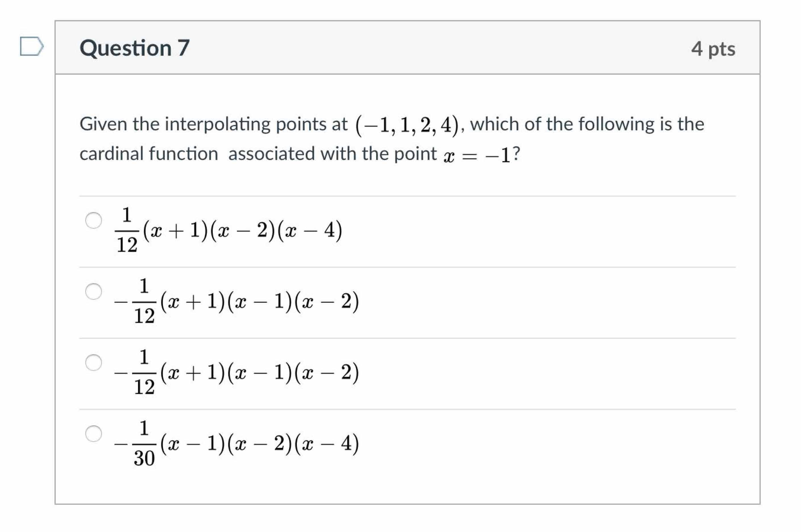
Task: Click the words "cardinal function"
Action: point(149,154)
